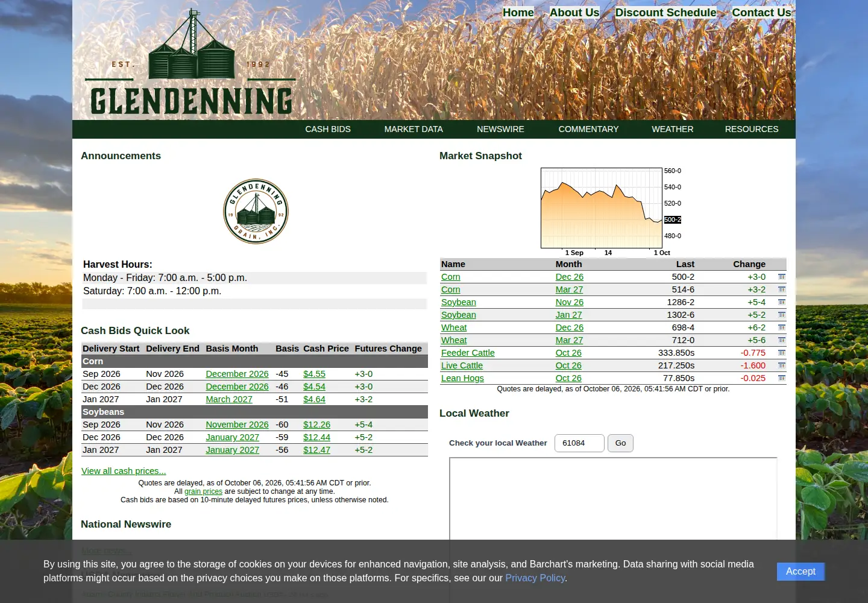Click the round Glendenning Grain seal
Viewport: 868px width, 603px height.
(256, 211)
